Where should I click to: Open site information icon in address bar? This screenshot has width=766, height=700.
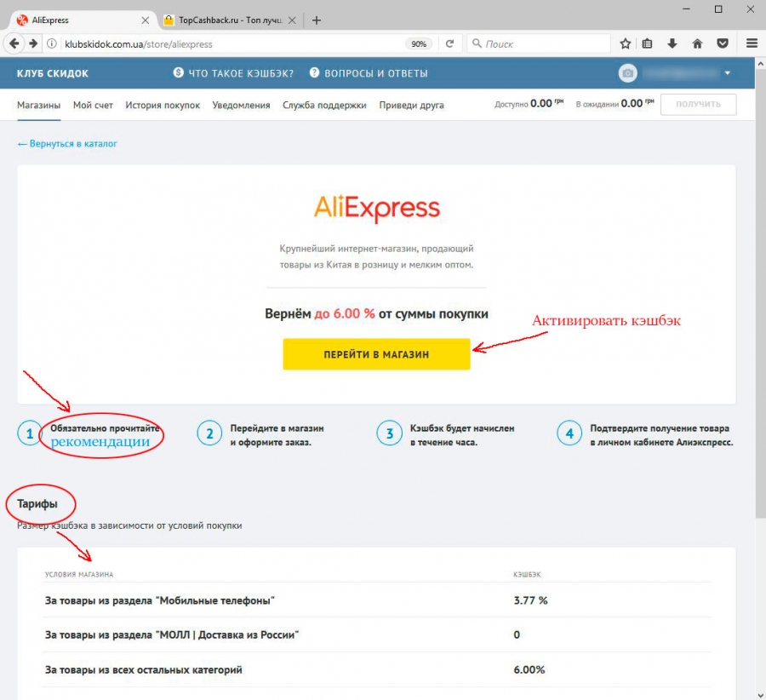[x=51, y=43]
